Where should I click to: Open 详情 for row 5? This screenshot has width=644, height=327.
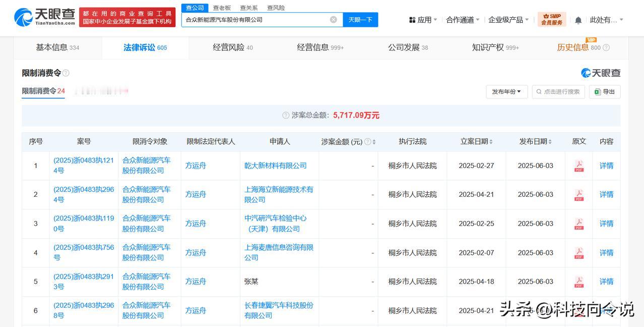pyautogui.click(x=606, y=282)
